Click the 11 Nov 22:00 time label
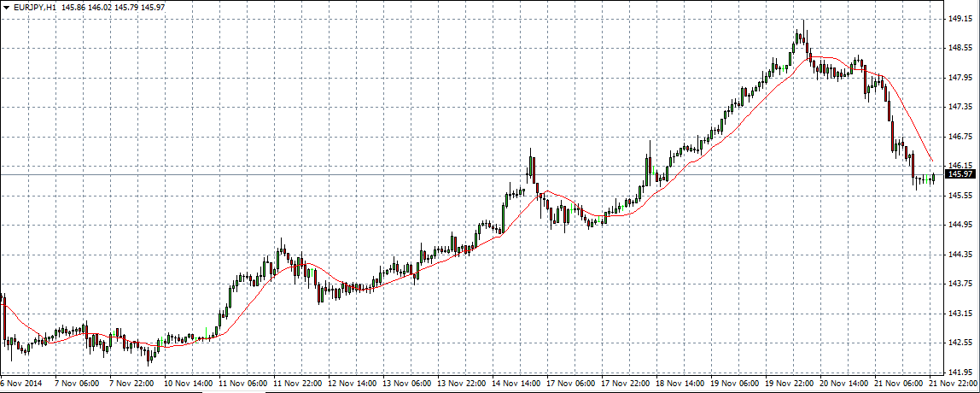The image size is (980, 393). [x=296, y=383]
